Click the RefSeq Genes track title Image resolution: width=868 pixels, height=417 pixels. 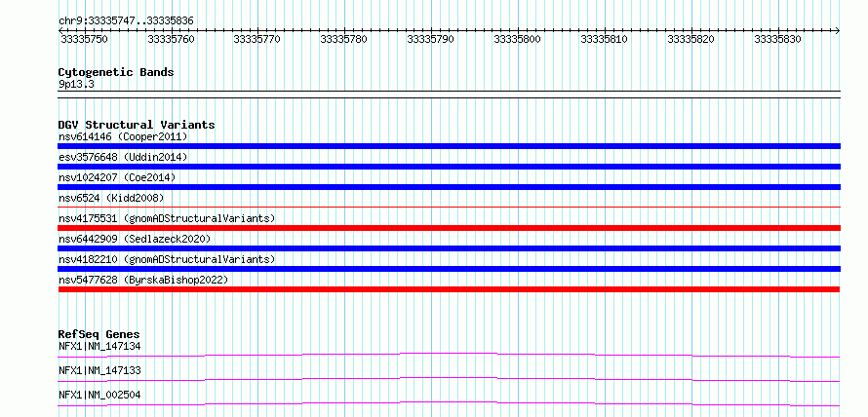click(99, 334)
